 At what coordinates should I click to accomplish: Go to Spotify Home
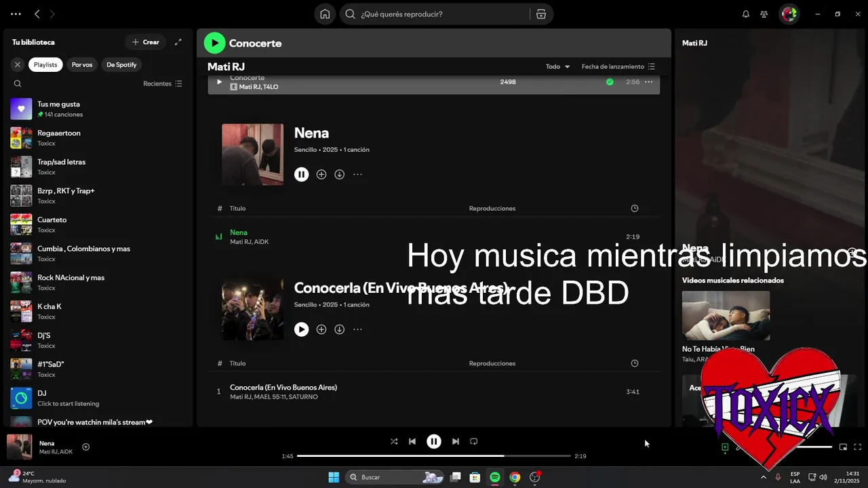325,14
